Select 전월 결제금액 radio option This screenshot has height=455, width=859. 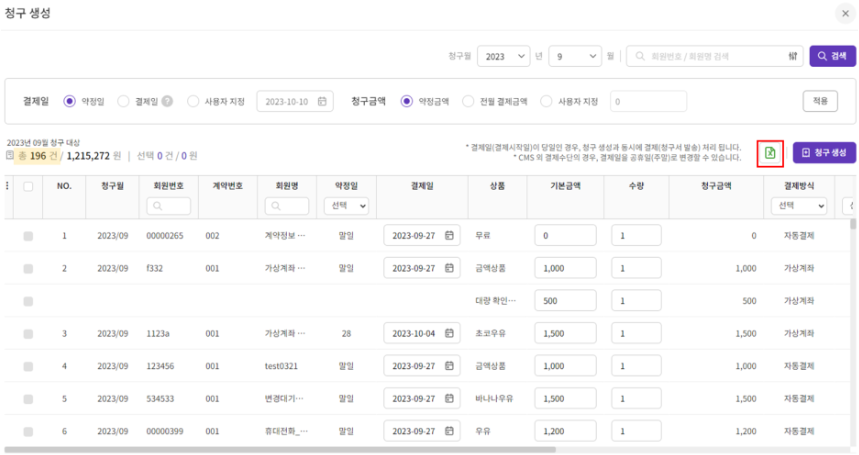[x=468, y=101]
